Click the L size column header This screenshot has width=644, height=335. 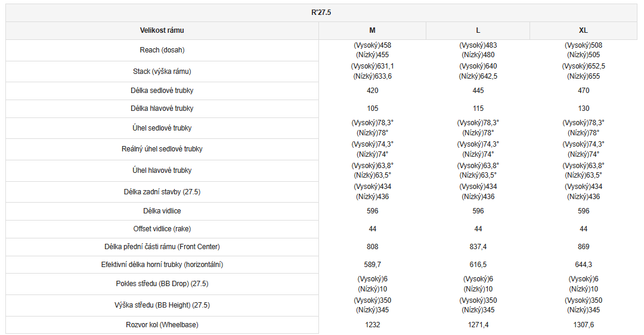tap(478, 30)
